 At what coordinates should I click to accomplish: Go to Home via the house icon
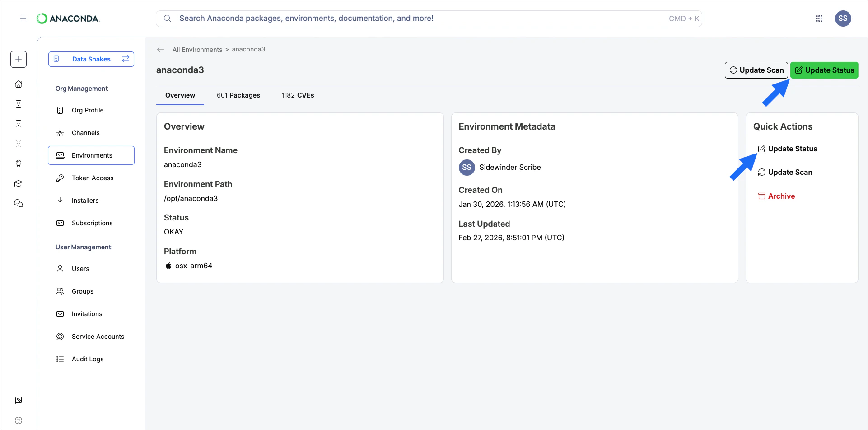click(19, 84)
